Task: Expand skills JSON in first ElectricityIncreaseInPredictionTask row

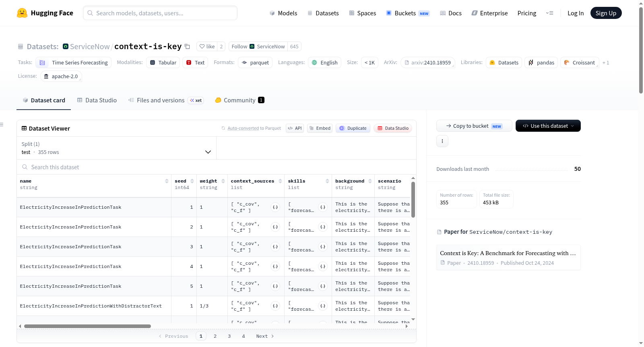Action: tap(323, 207)
